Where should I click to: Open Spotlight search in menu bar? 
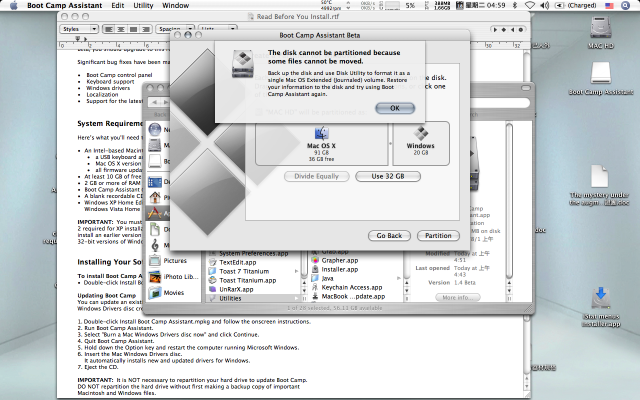[625, 5]
